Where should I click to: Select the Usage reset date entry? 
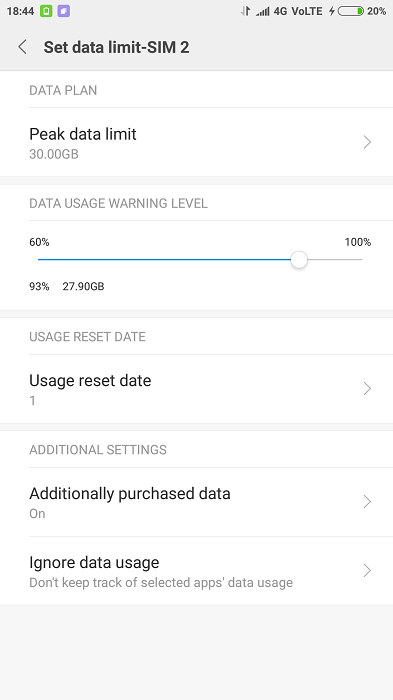click(x=196, y=389)
